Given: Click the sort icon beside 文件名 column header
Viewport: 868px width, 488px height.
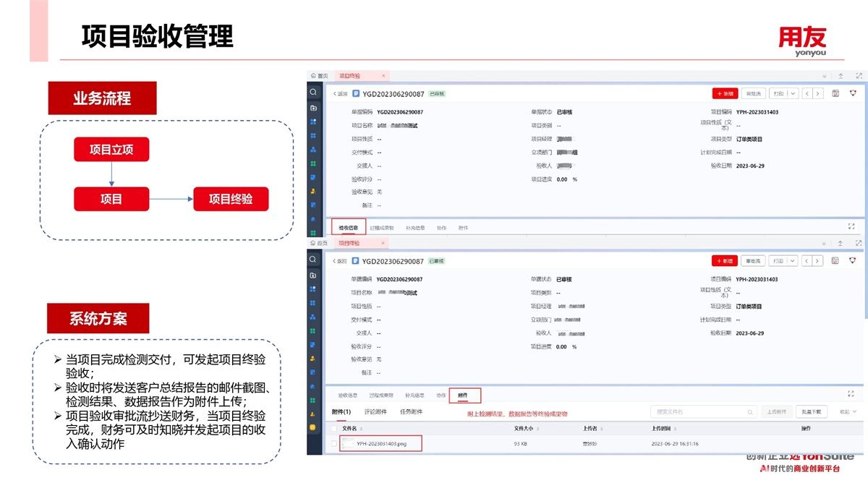Looking at the screenshot, I should (x=359, y=429).
